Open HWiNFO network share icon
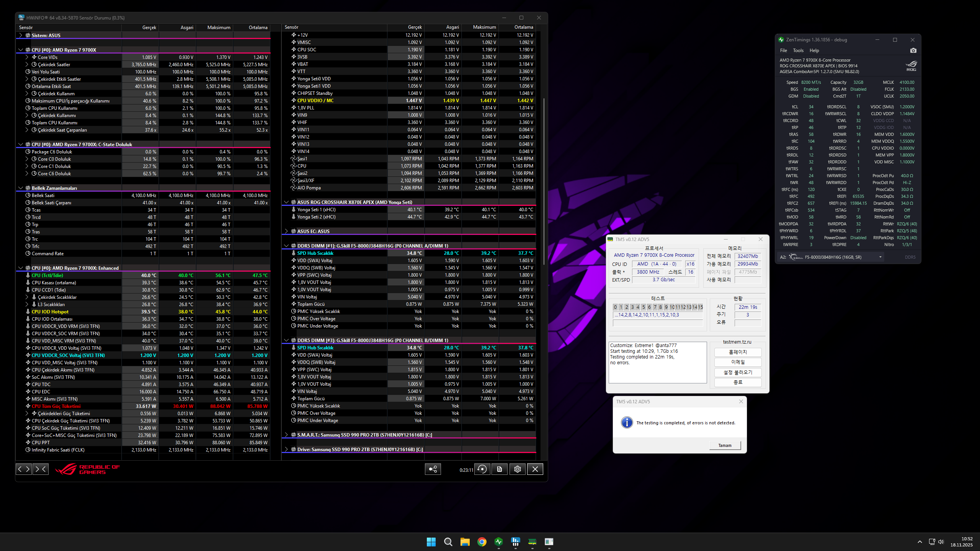The width and height of the screenshot is (980, 551). tap(433, 469)
